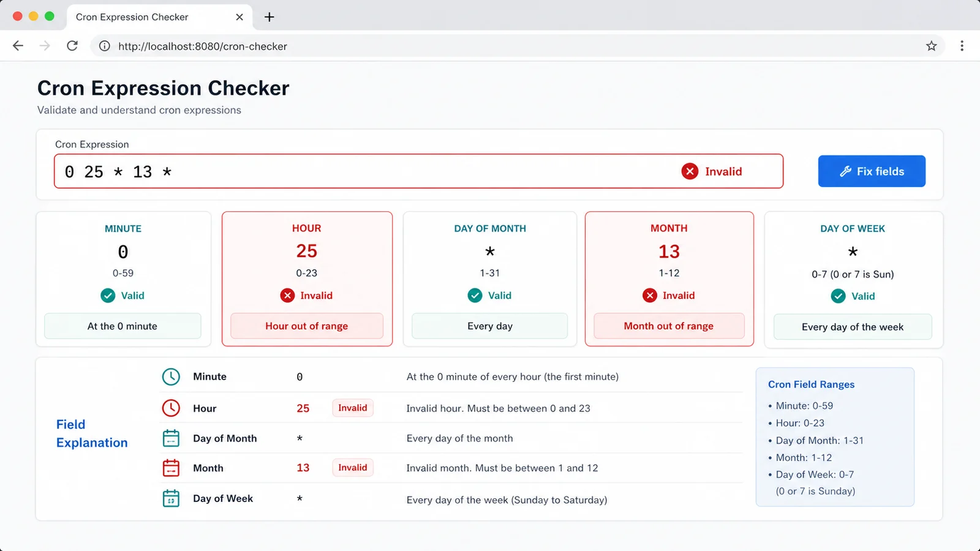Click the macOS green maximize window button
The image size is (980, 551).
(50, 17)
